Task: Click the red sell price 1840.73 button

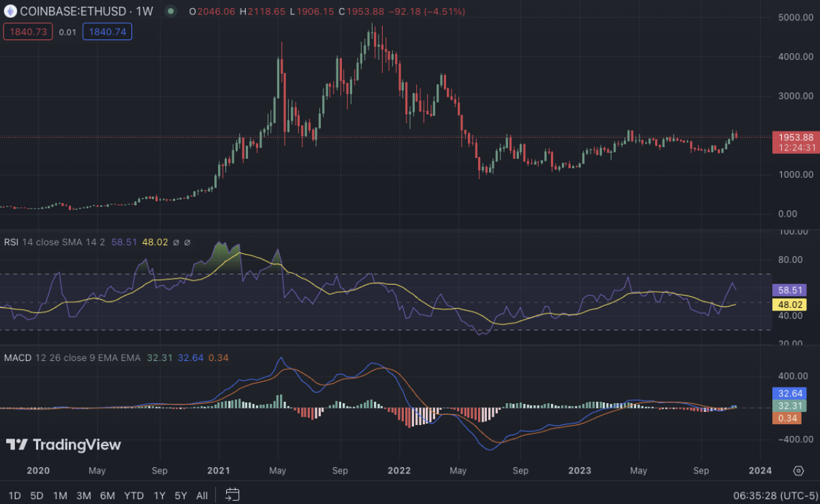Action: 28,31
